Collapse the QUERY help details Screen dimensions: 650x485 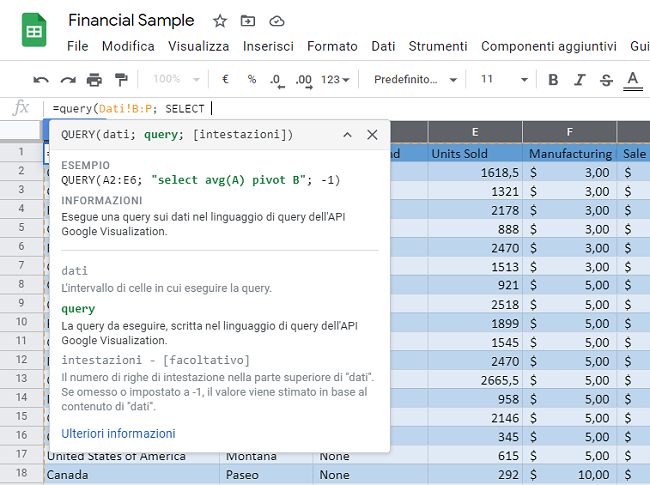coord(347,134)
